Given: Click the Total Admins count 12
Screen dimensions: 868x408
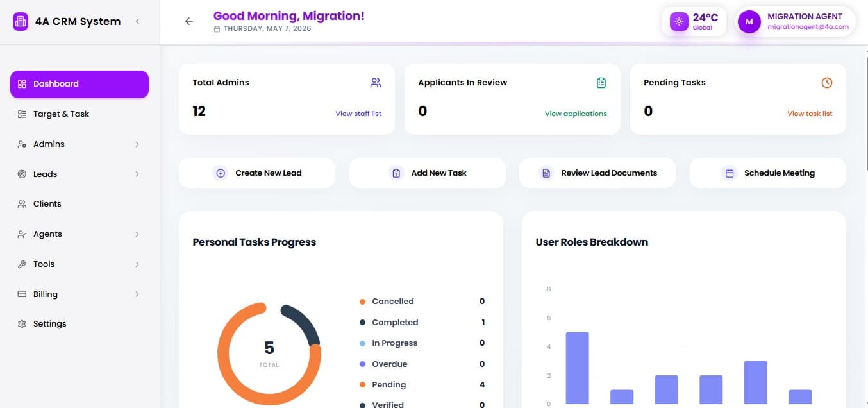Looking at the screenshot, I should point(199,112).
